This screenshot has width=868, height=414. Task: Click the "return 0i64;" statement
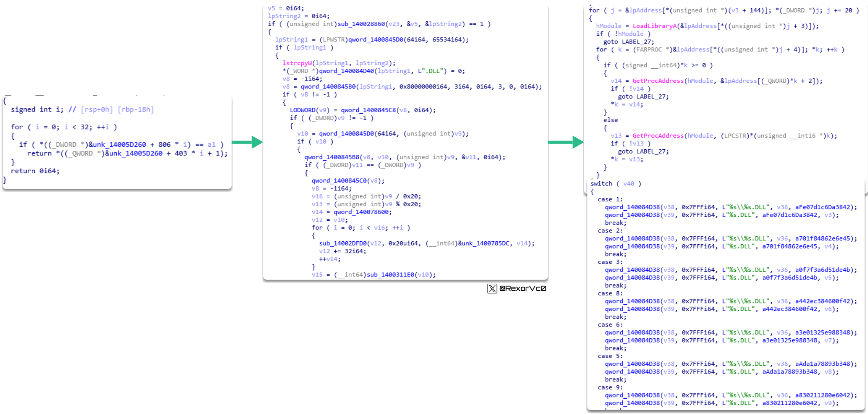[35, 171]
